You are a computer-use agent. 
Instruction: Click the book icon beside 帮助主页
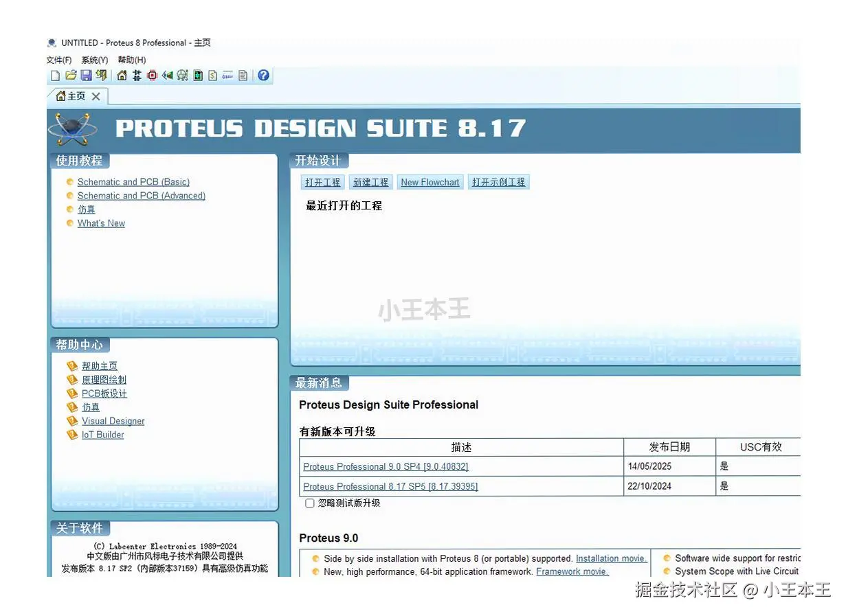pyautogui.click(x=72, y=366)
